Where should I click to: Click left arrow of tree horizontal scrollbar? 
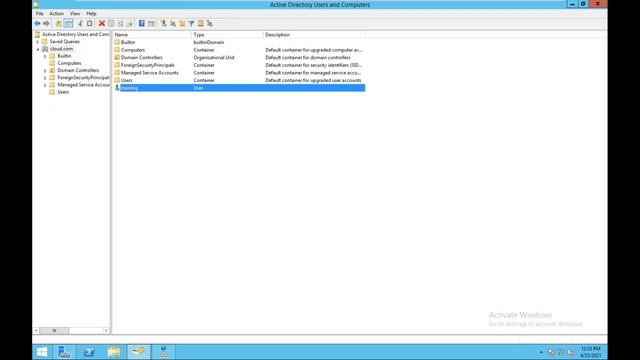pos(36,331)
